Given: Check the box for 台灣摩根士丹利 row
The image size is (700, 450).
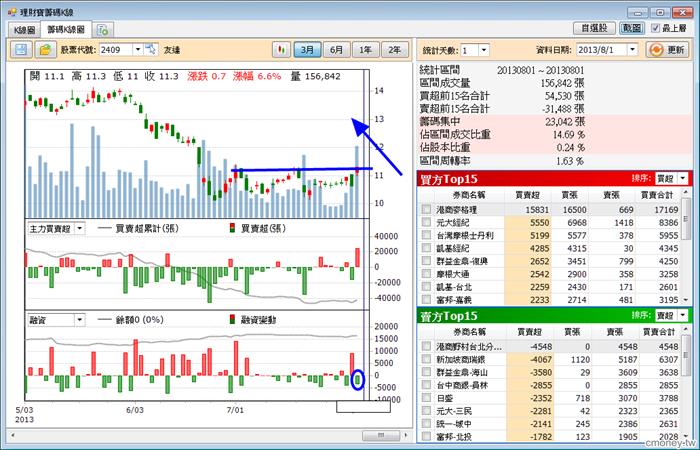Looking at the screenshot, I should point(427,235).
